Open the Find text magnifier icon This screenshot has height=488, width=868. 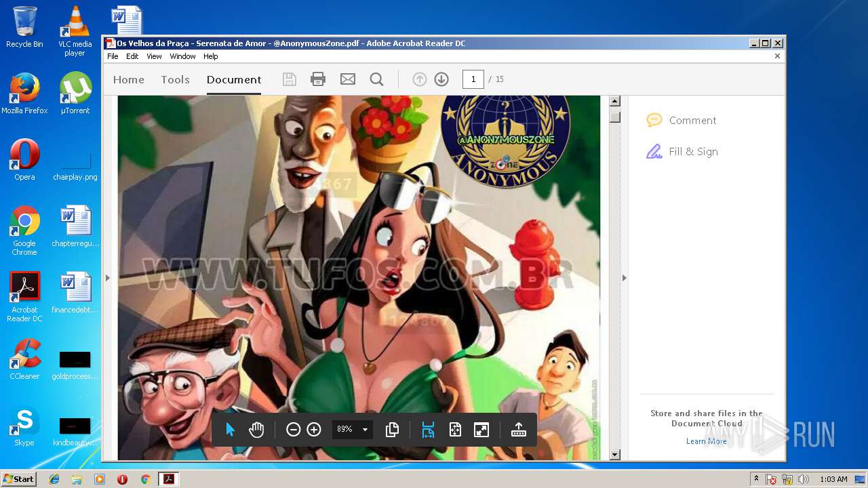coord(376,79)
